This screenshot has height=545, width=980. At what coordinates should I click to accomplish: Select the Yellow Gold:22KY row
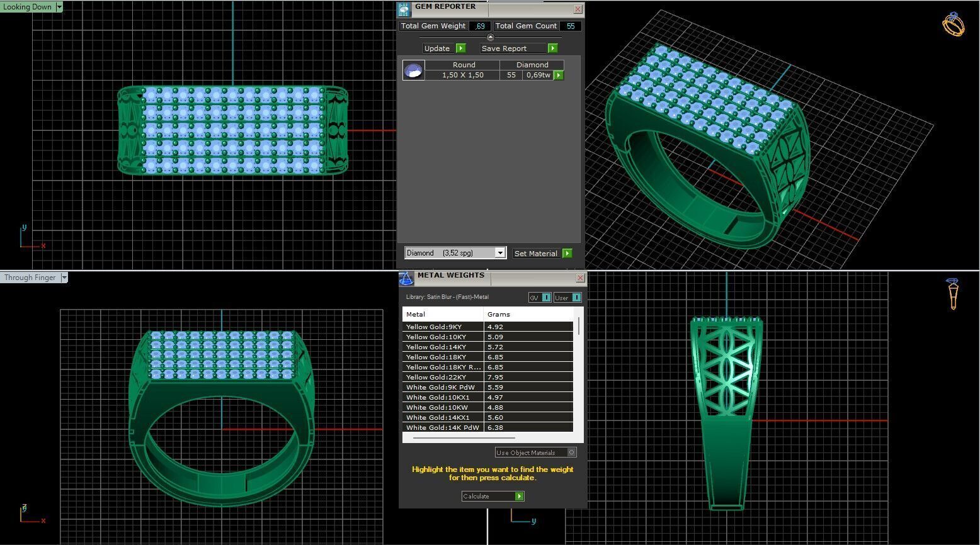click(x=487, y=377)
